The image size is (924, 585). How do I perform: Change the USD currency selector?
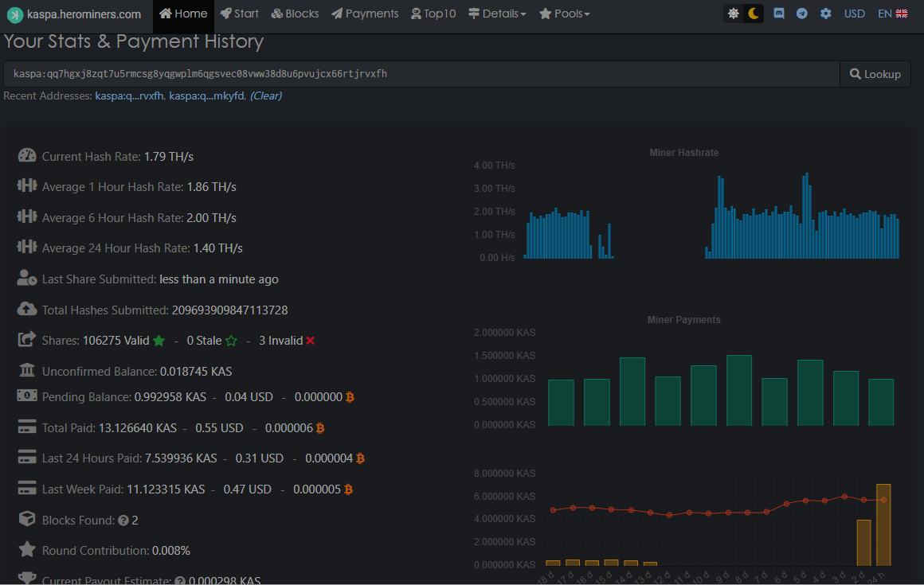click(854, 14)
